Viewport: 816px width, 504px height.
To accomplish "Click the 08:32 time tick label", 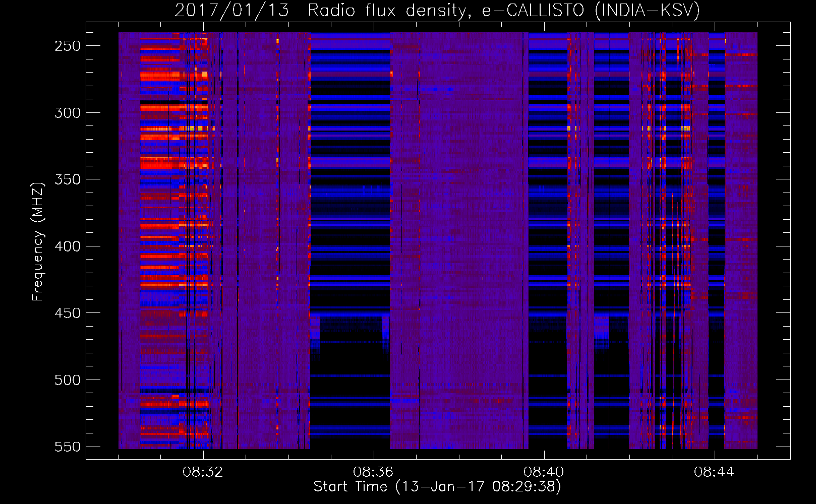I will (x=203, y=472).
